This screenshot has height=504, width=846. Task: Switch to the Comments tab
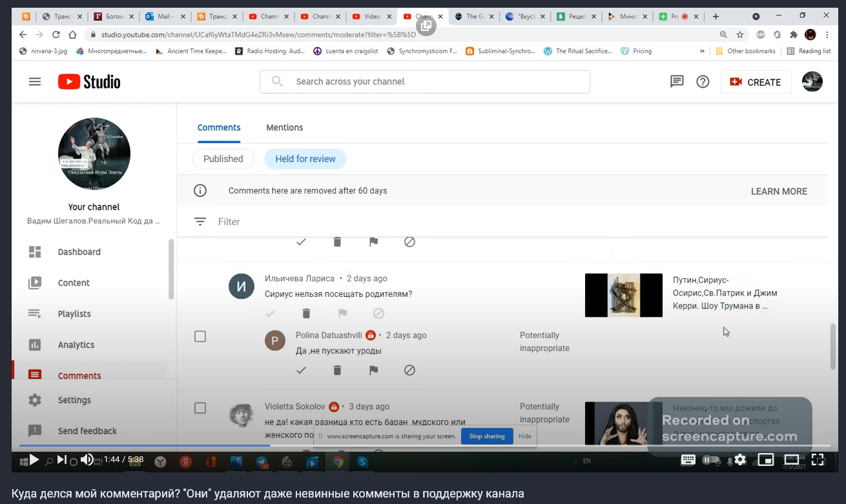pos(219,128)
